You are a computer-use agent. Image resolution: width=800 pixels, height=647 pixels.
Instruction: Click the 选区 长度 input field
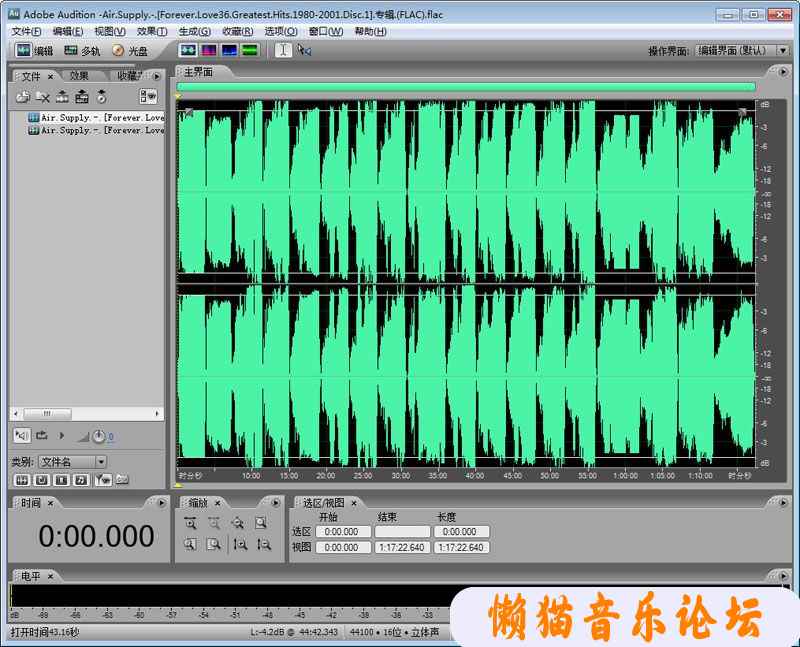click(461, 532)
